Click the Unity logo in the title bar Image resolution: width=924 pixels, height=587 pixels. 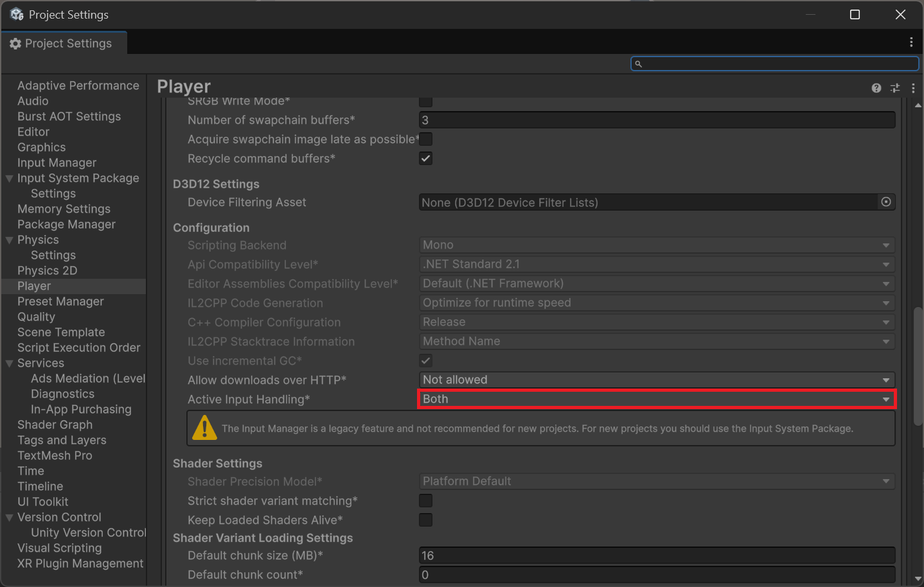coord(17,14)
